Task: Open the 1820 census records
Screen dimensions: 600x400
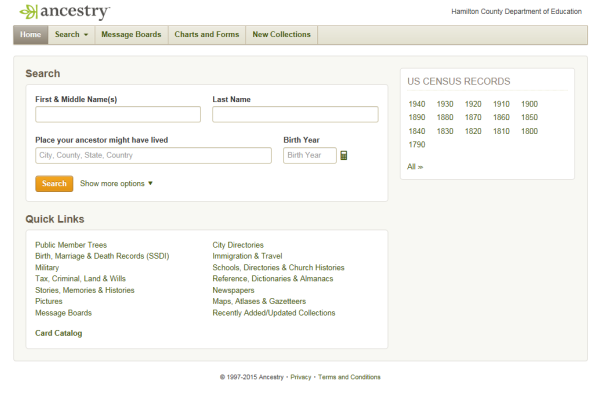Action: tap(473, 131)
